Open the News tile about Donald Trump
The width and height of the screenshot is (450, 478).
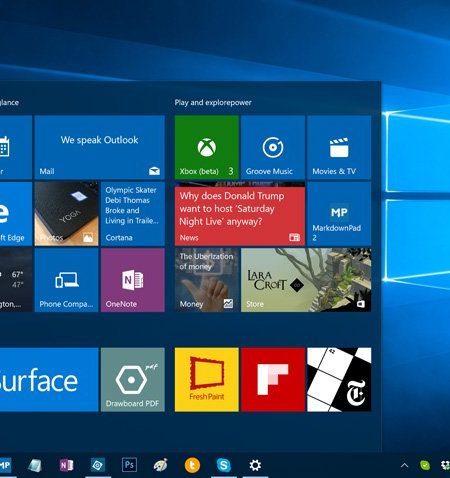pyautogui.click(x=240, y=214)
